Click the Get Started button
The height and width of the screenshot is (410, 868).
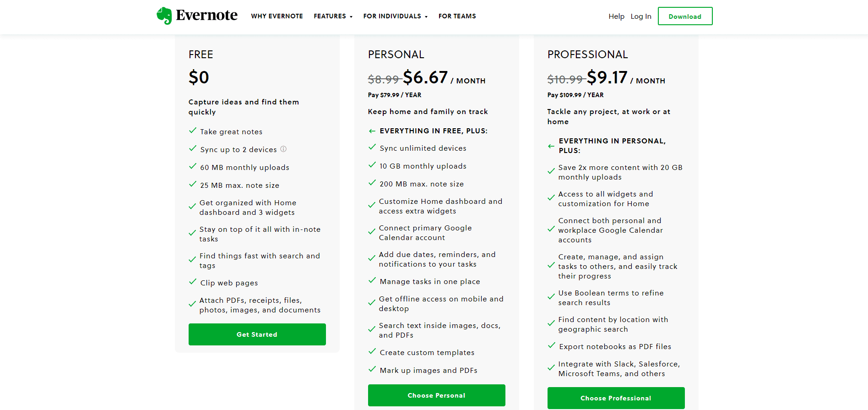click(257, 334)
